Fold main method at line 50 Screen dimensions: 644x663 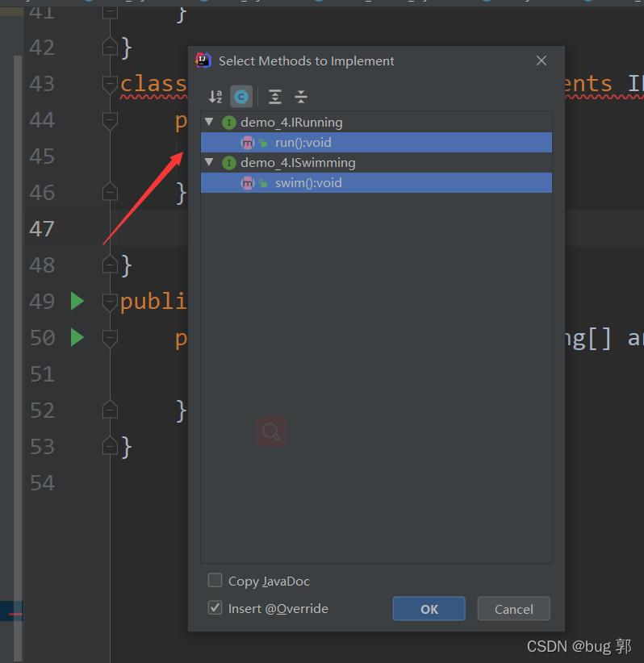(110, 338)
